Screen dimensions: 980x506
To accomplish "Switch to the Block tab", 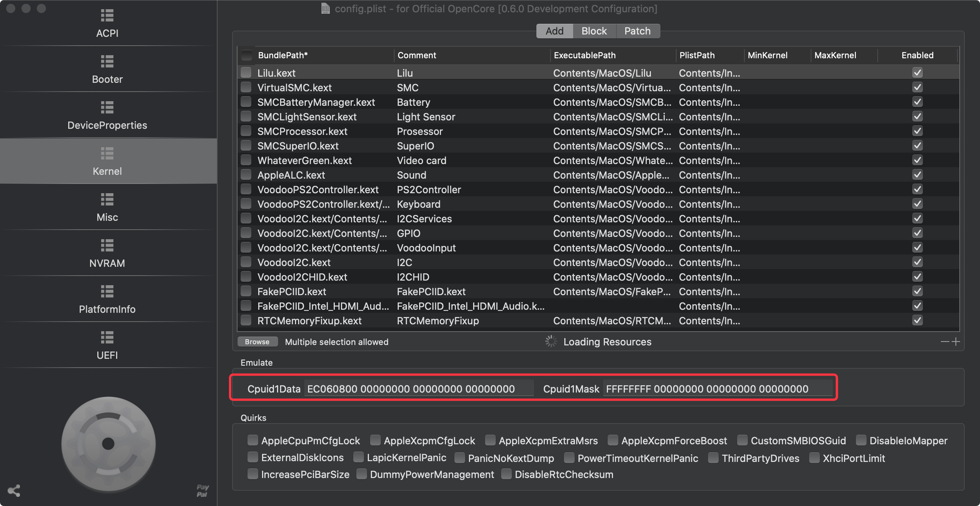I will 594,31.
